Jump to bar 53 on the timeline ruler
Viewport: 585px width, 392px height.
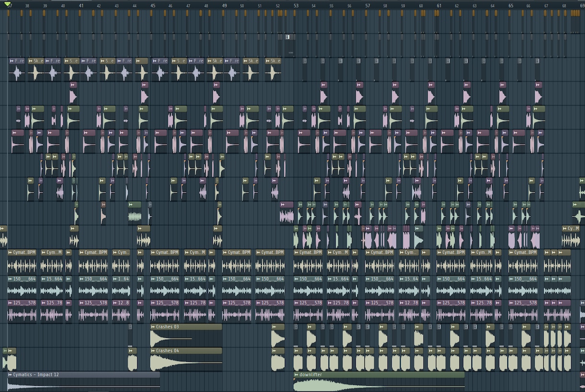pyautogui.click(x=296, y=6)
